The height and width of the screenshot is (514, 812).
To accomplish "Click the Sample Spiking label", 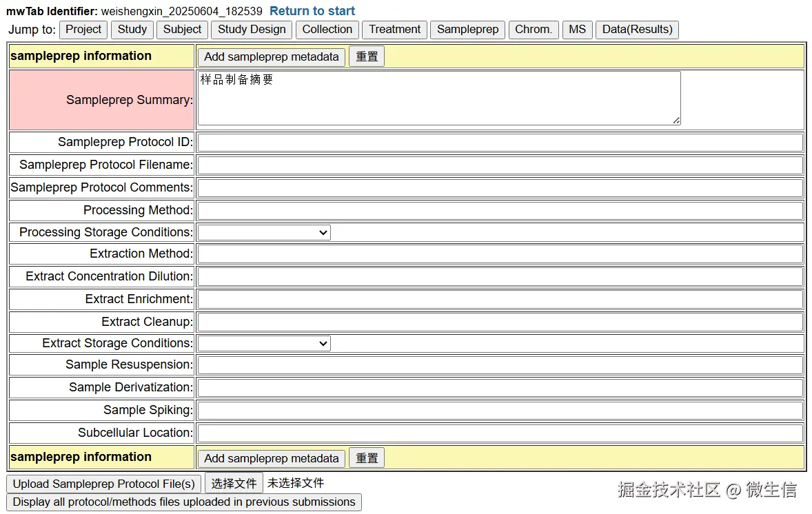I will coord(148,410).
